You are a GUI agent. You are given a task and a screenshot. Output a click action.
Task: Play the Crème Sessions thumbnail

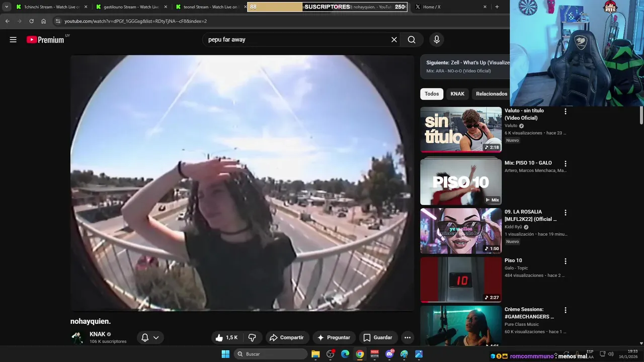point(461,325)
